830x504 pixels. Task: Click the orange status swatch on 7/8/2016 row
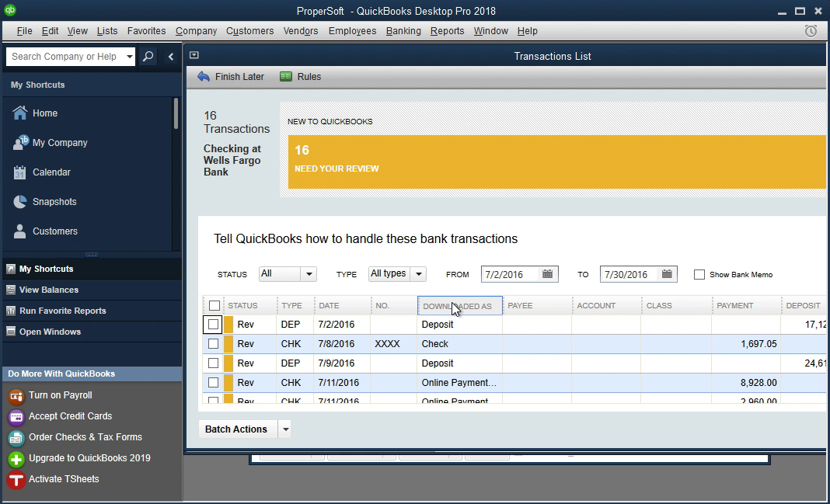(x=228, y=344)
